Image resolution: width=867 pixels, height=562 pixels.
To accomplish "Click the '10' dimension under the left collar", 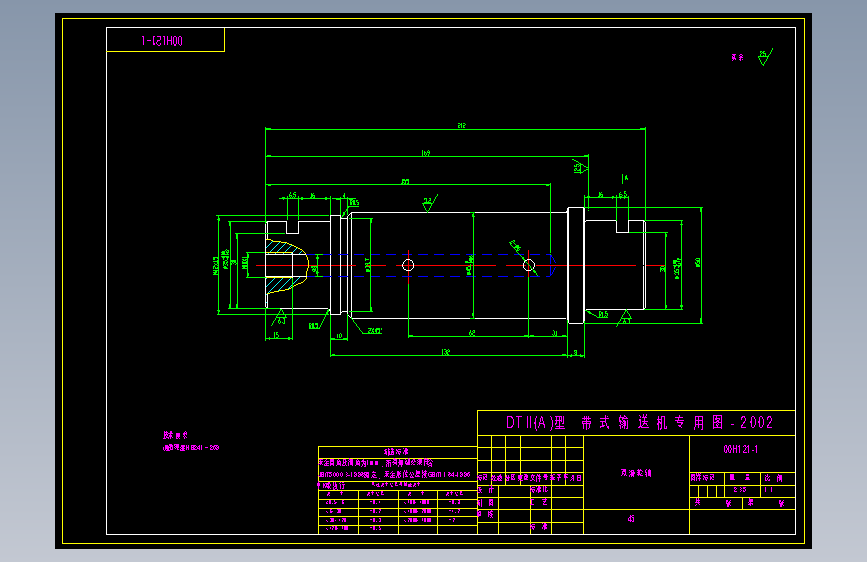I will [339, 335].
